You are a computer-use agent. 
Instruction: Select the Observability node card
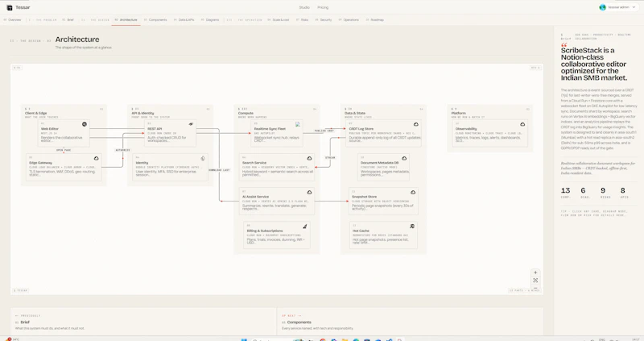tap(490, 133)
